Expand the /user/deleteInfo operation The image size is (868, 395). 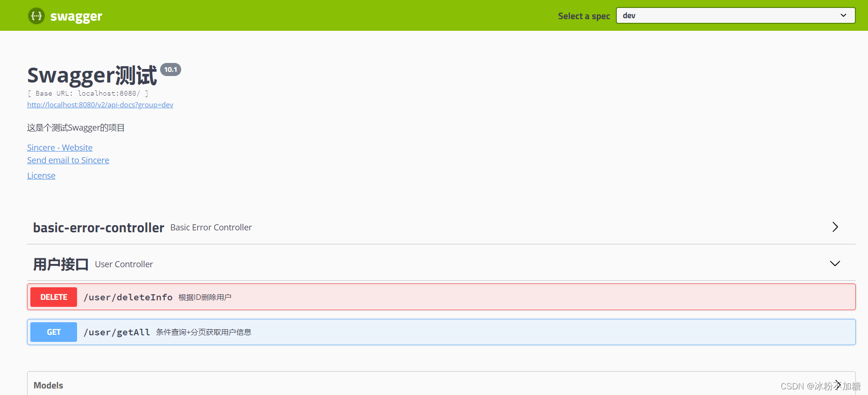[x=441, y=297]
